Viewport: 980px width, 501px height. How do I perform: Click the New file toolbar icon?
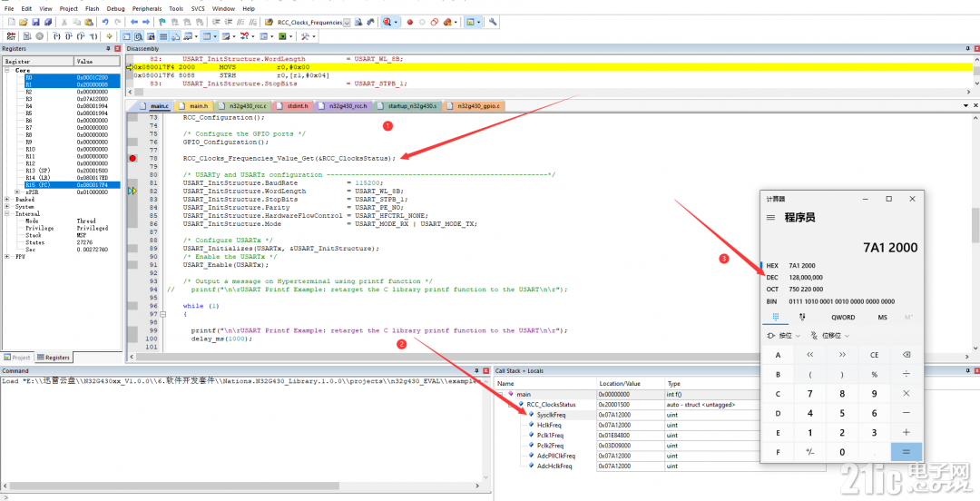[x=11, y=22]
